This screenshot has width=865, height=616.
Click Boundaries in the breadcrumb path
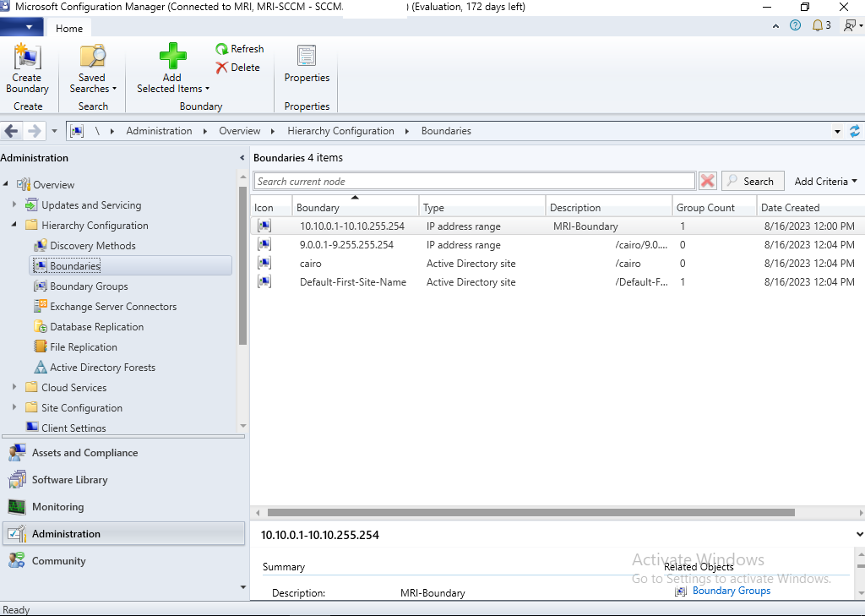[x=446, y=131]
